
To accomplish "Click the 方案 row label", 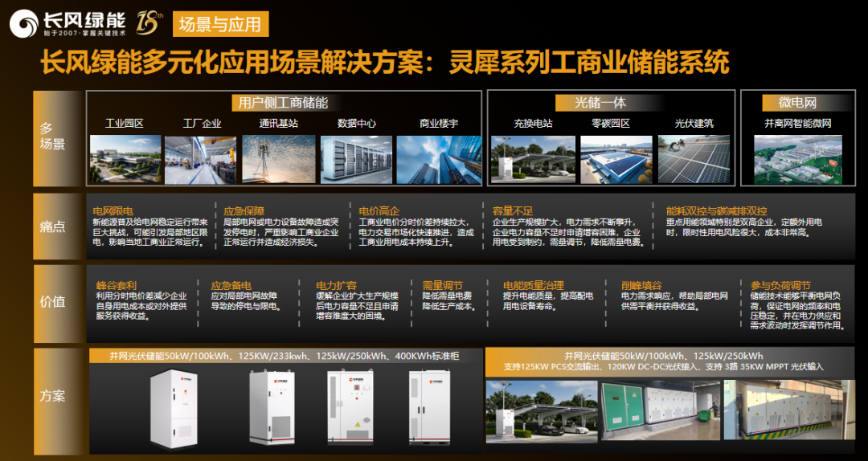I will pyautogui.click(x=53, y=395).
